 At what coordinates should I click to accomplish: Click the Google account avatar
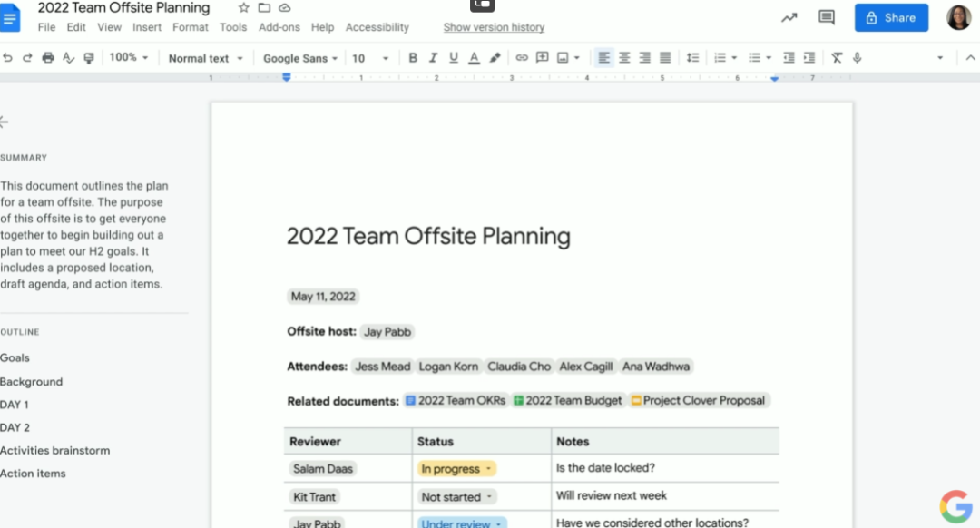(x=959, y=17)
